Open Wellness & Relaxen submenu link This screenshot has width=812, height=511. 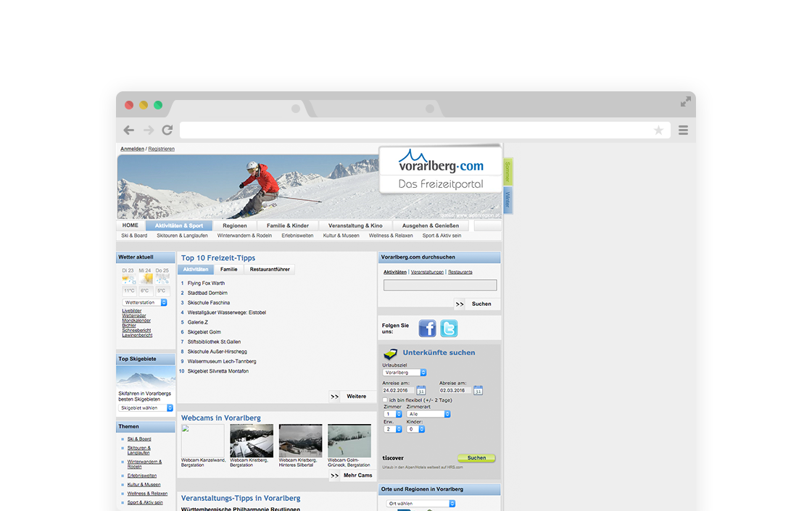[391, 236]
